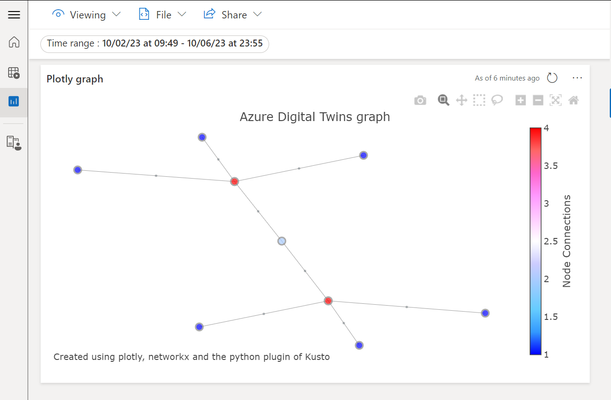The width and height of the screenshot is (611, 400).
Task: Click the 'As of 6 minutes ago' text
Action: [507, 78]
